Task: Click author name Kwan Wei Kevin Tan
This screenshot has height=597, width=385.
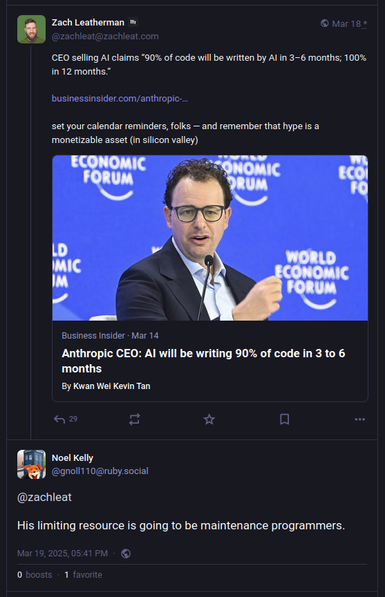Action: pos(112,386)
